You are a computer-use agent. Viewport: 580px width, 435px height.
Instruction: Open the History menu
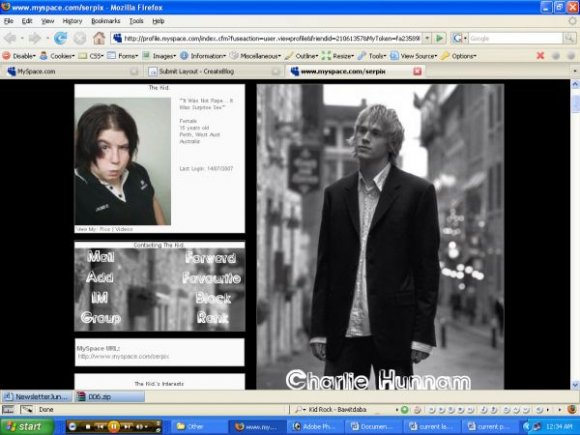pos(72,21)
